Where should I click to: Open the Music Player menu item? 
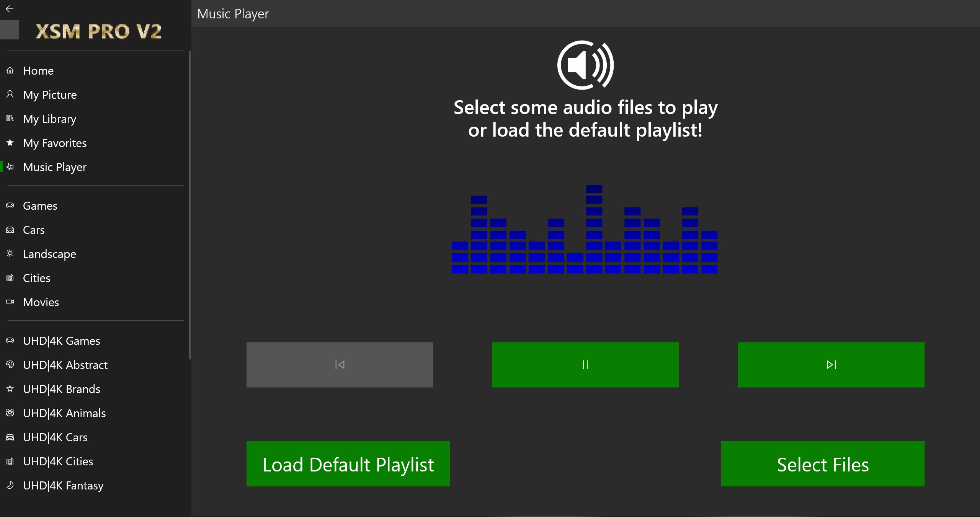pyautogui.click(x=55, y=167)
